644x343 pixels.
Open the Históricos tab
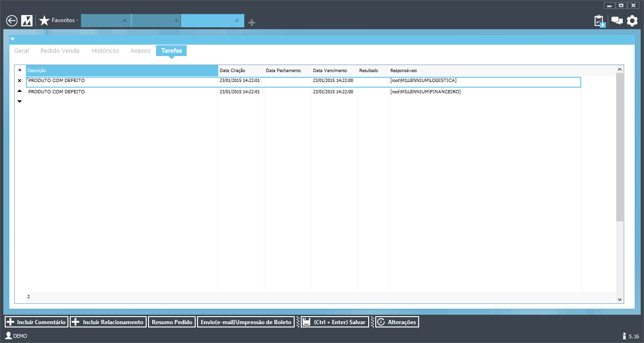point(106,50)
